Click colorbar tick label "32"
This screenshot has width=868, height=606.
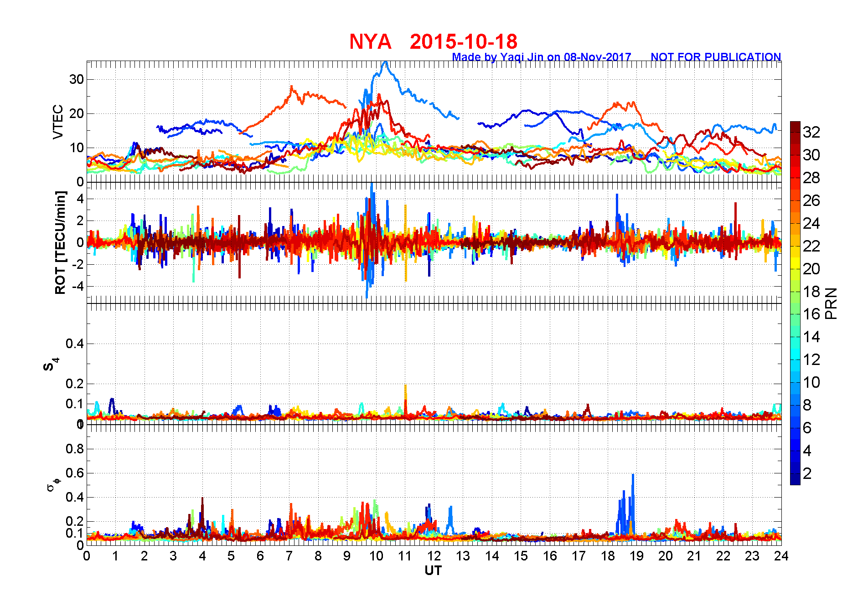pyautogui.click(x=811, y=132)
